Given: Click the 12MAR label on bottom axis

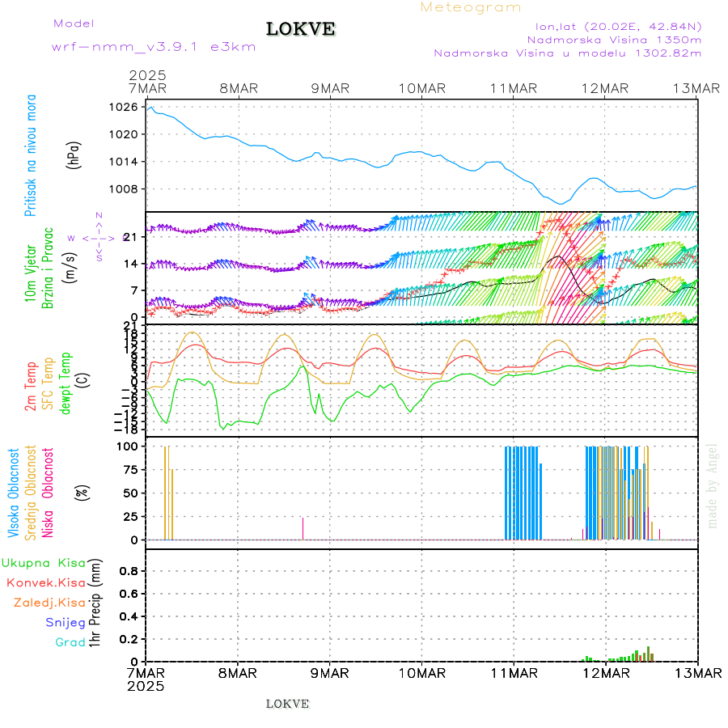Looking at the screenshot, I should (605, 673).
